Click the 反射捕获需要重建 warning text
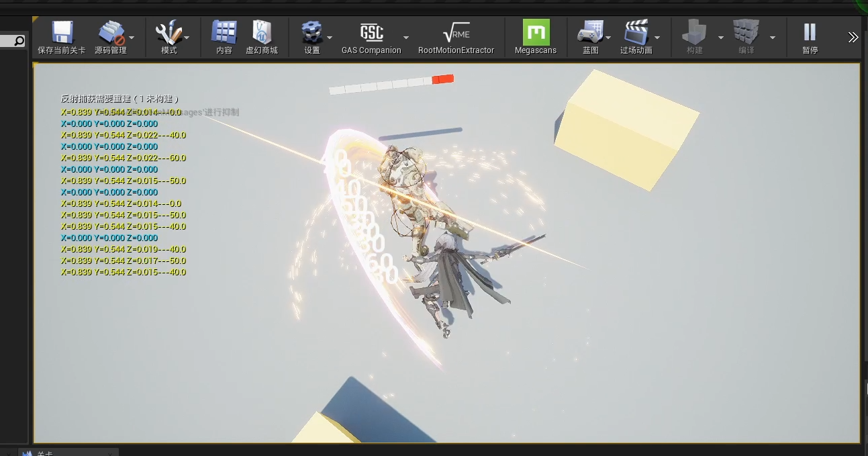 click(x=120, y=99)
